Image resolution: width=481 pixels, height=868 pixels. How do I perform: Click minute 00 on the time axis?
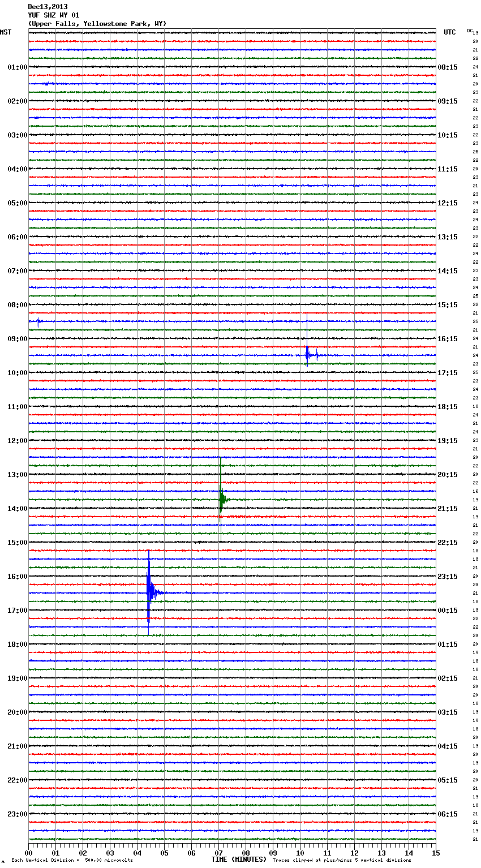(x=28, y=853)
